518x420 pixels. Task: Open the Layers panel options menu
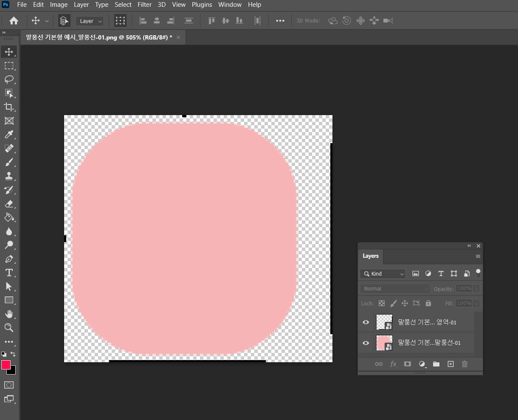tap(478, 256)
